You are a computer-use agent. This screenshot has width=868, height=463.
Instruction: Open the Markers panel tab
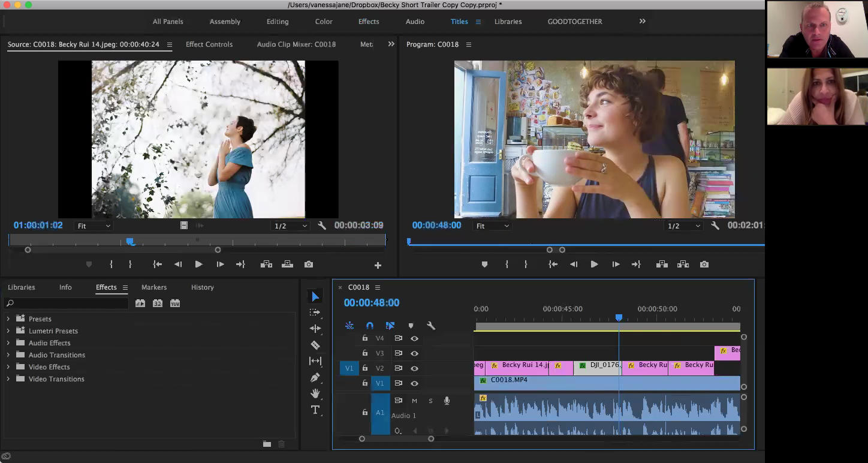coord(154,287)
